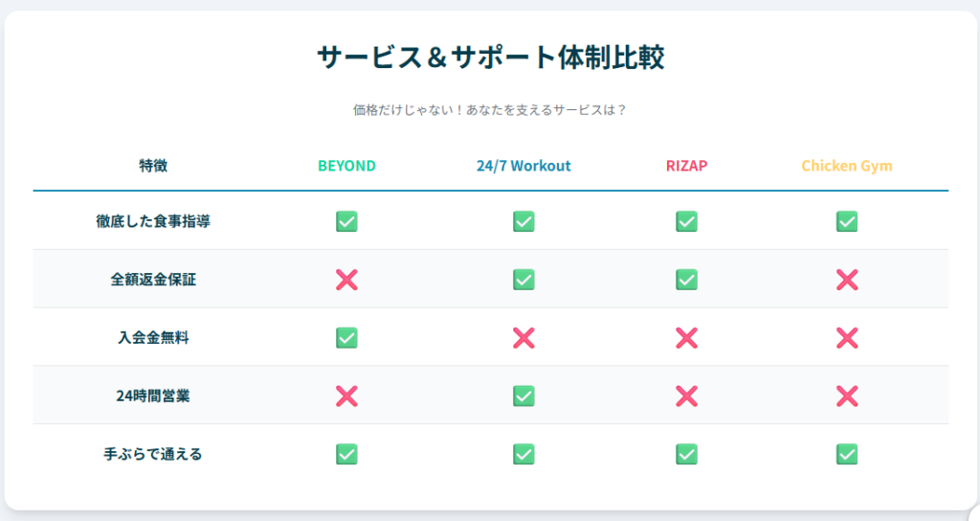Screen dimensions: 980x521
Task: Click BEYOND cross icon for 24時間営業
Action: [346, 396]
